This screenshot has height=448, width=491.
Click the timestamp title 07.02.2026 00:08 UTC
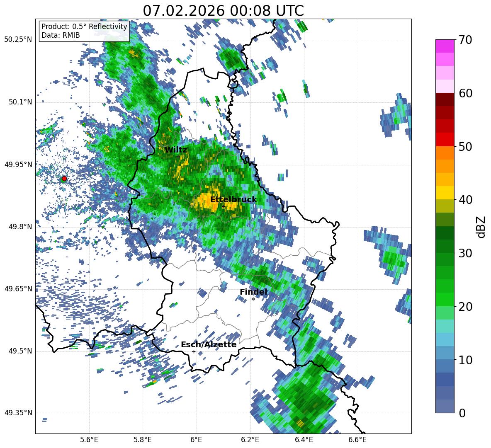[223, 11]
